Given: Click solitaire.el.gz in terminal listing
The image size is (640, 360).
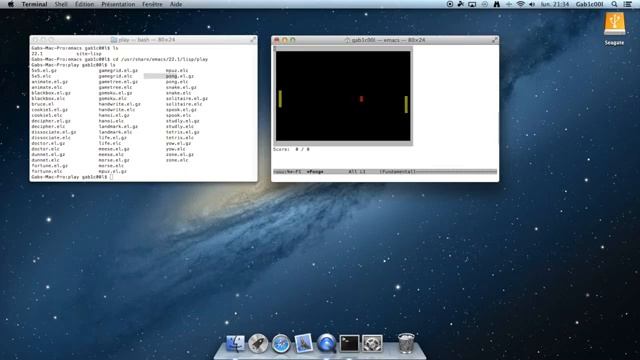Looking at the screenshot, I should pos(187,98).
